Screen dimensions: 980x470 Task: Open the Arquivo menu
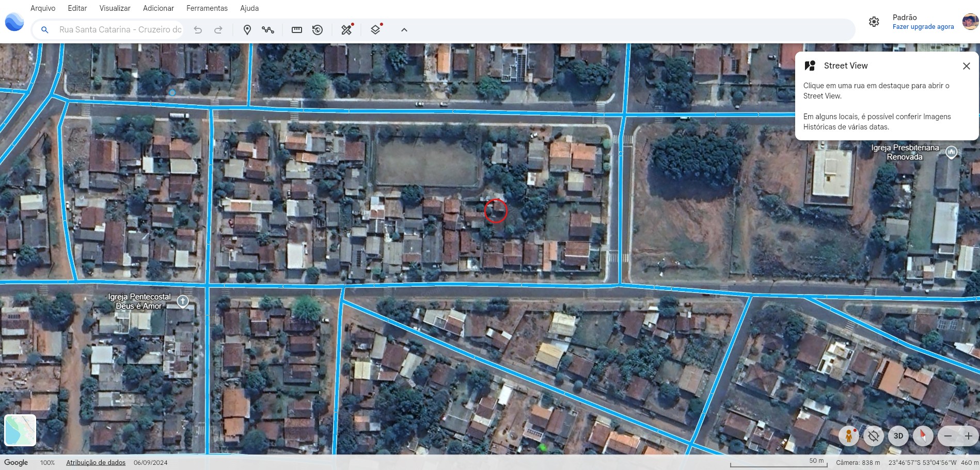point(43,8)
